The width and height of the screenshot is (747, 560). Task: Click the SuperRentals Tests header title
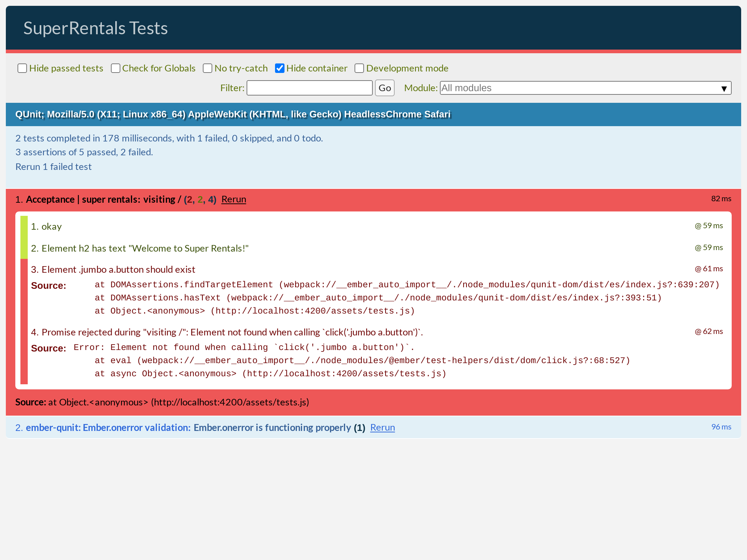[96, 28]
